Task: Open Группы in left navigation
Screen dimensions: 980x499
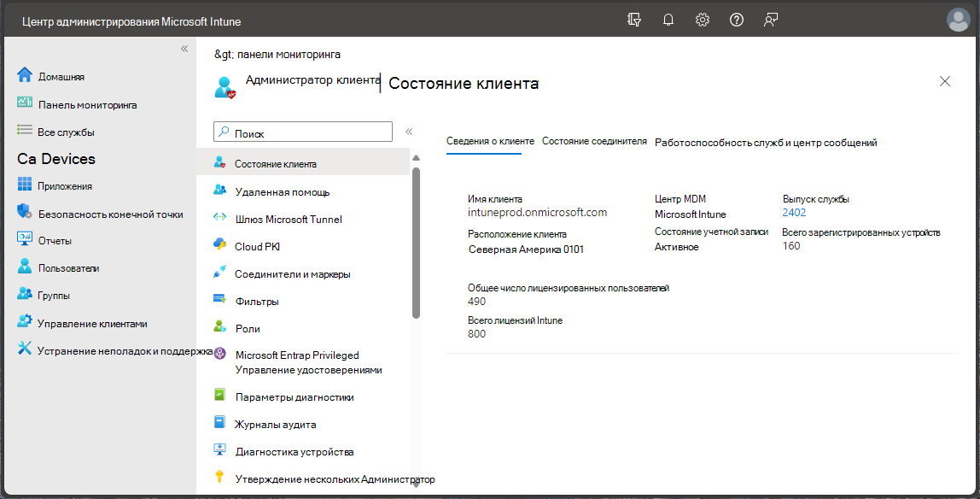Action: 54,296
